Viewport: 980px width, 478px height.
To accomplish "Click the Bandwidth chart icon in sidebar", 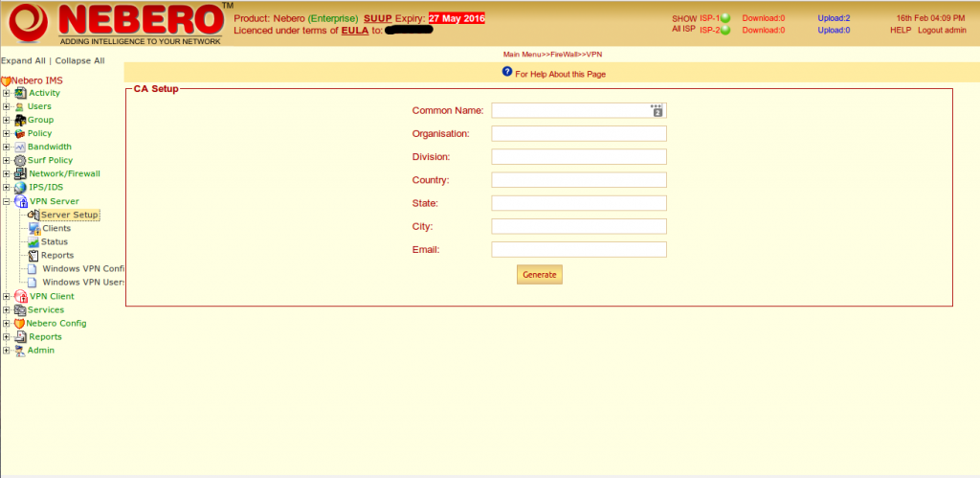I will 19,147.
